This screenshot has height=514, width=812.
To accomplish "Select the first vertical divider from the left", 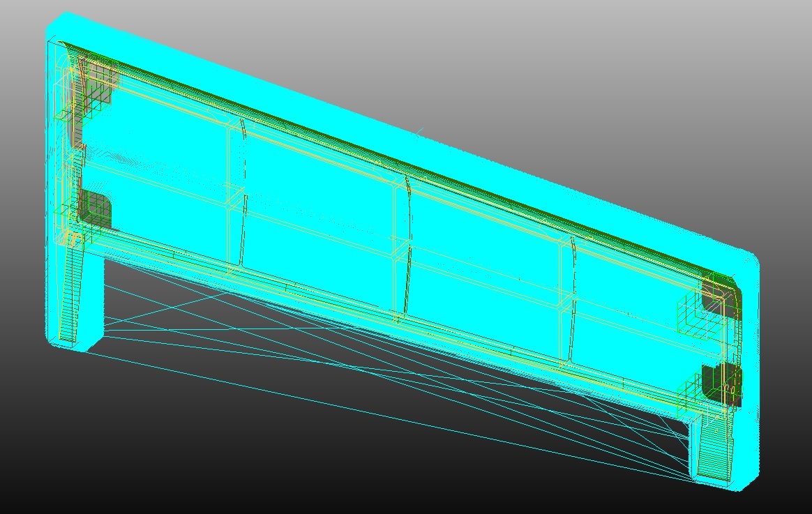I will coord(235,195).
